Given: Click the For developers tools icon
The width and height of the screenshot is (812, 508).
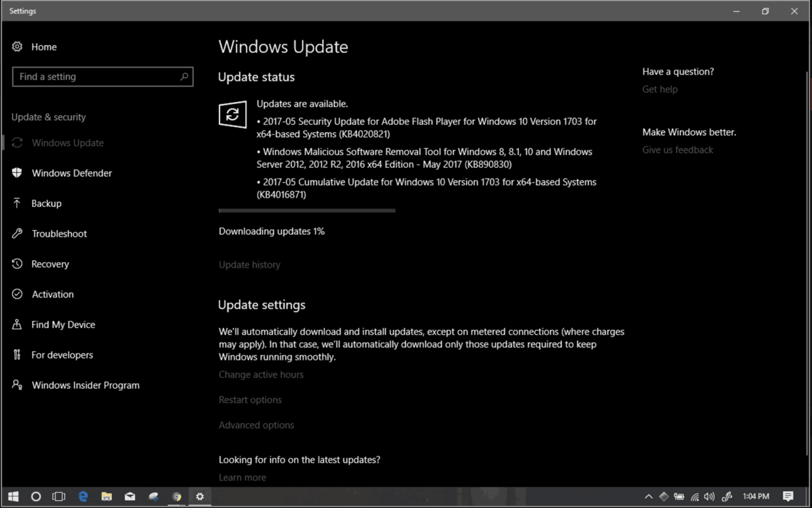Looking at the screenshot, I should tap(17, 355).
